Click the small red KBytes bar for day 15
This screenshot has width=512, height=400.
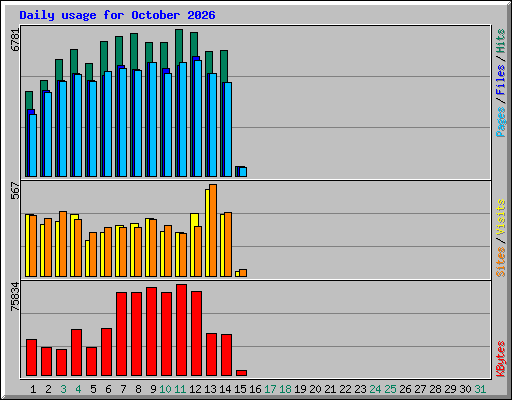point(241,373)
